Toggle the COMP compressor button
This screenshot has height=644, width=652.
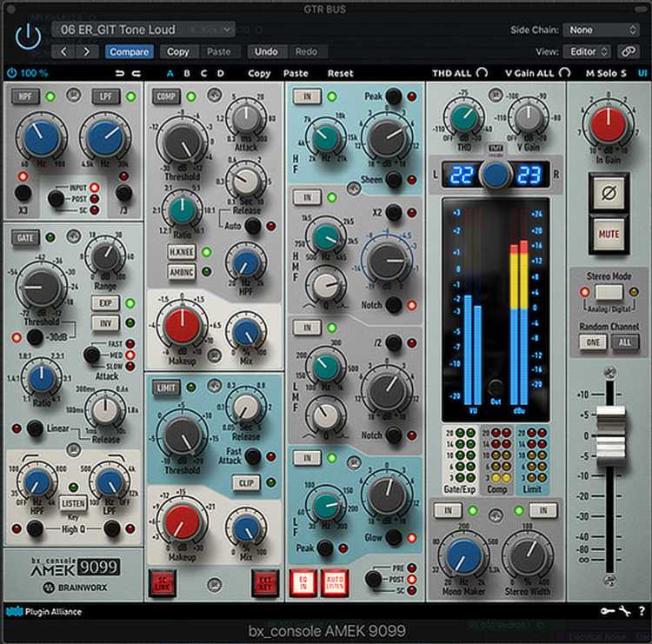166,96
